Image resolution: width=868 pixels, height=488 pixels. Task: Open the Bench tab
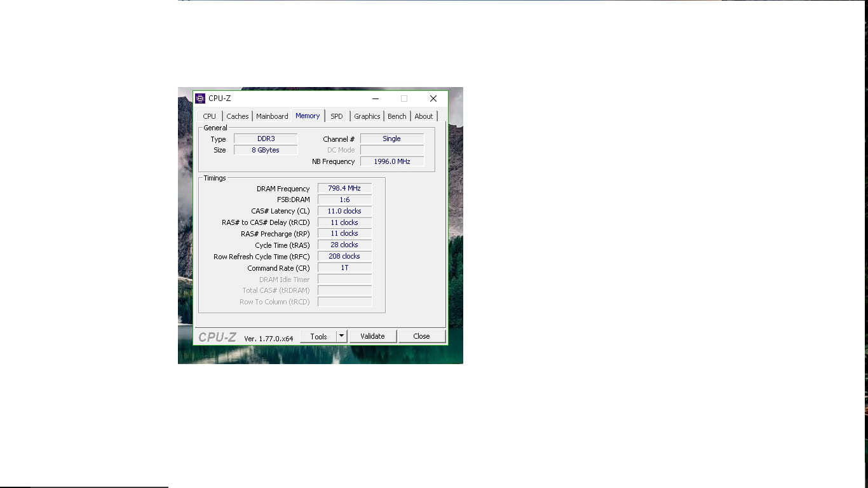(397, 116)
